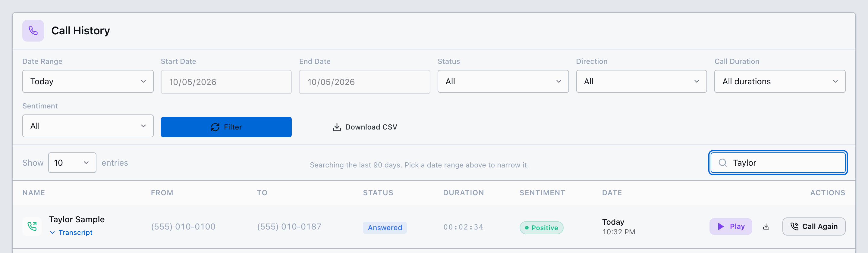
Task: Click the NAME column header
Action: pyautogui.click(x=34, y=193)
